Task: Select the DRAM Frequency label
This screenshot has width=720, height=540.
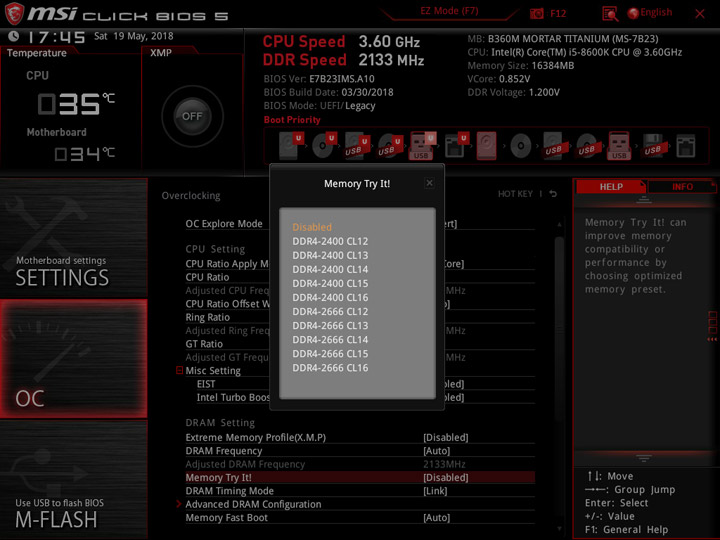Action: (224, 450)
